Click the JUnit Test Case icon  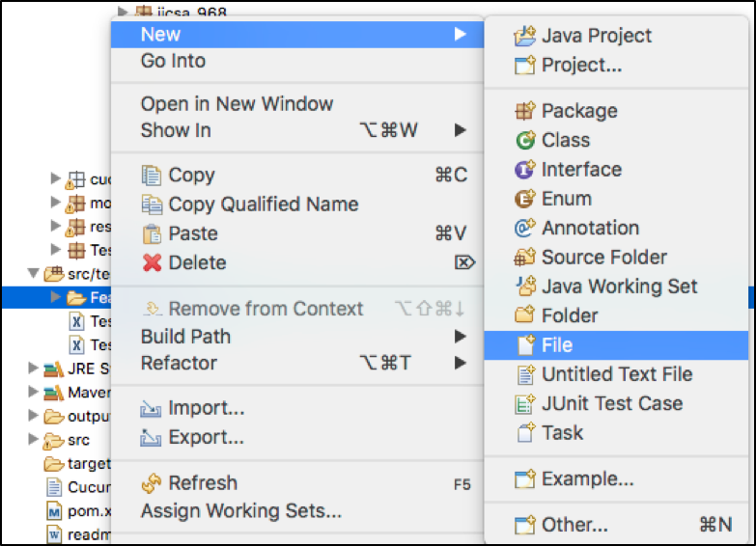(525, 404)
